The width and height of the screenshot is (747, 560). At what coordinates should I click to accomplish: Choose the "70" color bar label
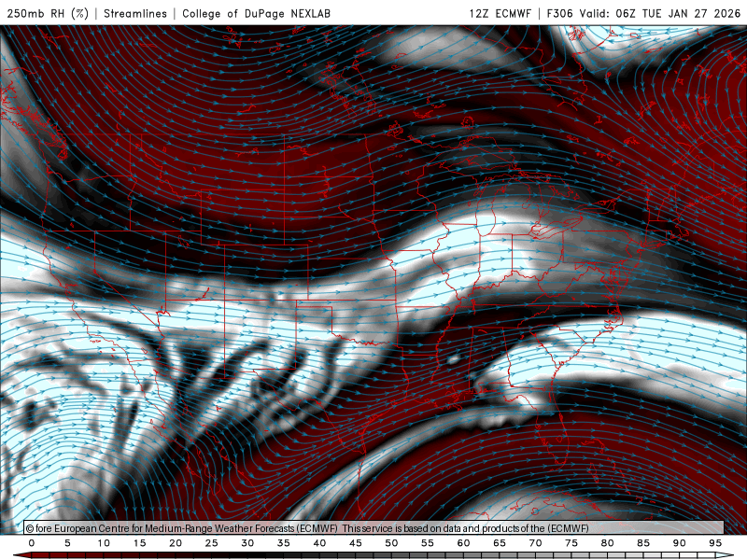tap(535, 543)
